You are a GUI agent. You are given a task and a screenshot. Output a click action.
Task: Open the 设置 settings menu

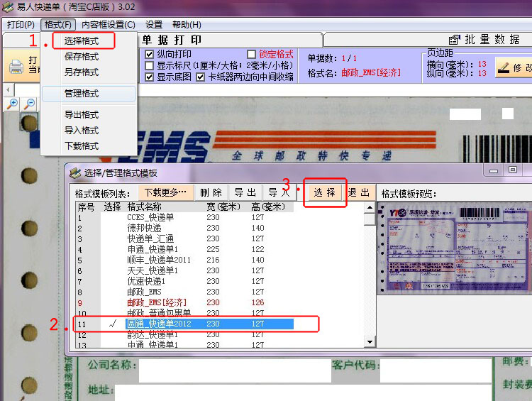(154, 25)
